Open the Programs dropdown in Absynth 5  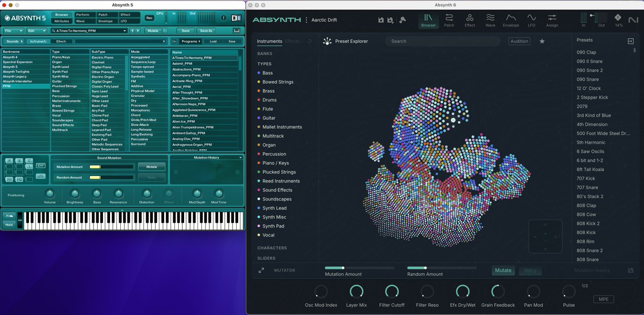191,41
